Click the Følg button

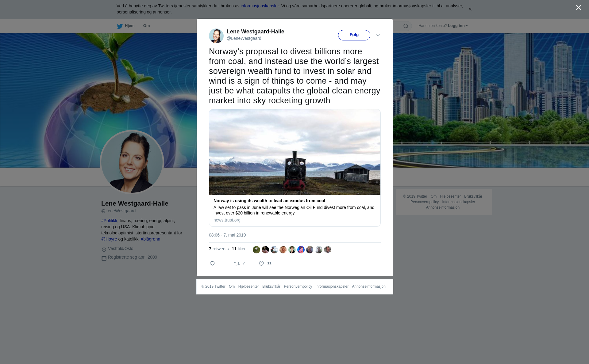point(354,35)
